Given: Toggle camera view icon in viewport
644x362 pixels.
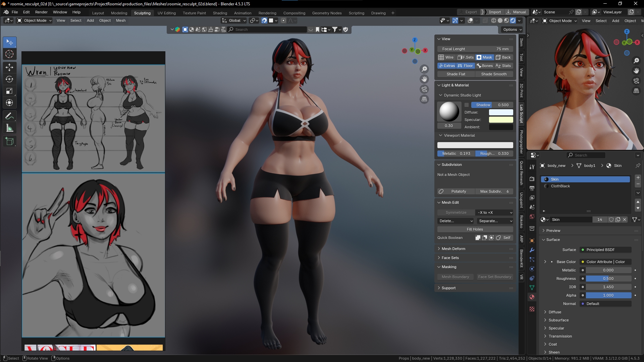Looking at the screenshot, I should pyautogui.click(x=424, y=89).
